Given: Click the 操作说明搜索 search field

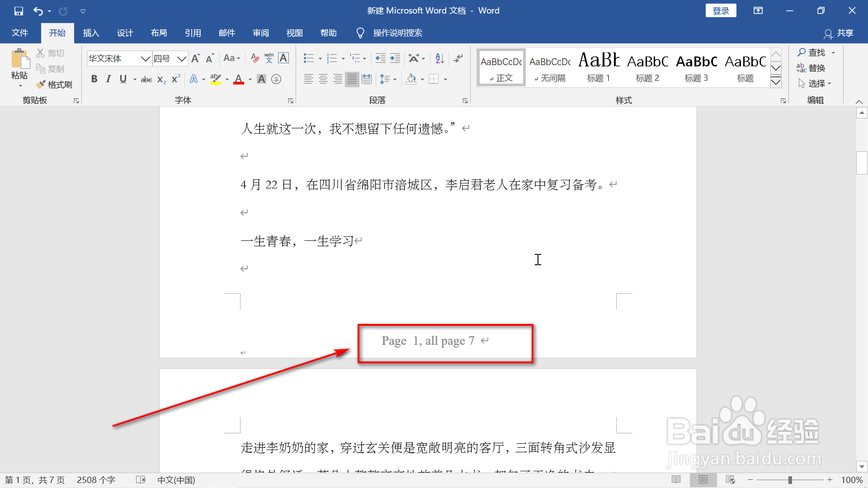Looking at the screenshot, I should [x=398, y=33].
